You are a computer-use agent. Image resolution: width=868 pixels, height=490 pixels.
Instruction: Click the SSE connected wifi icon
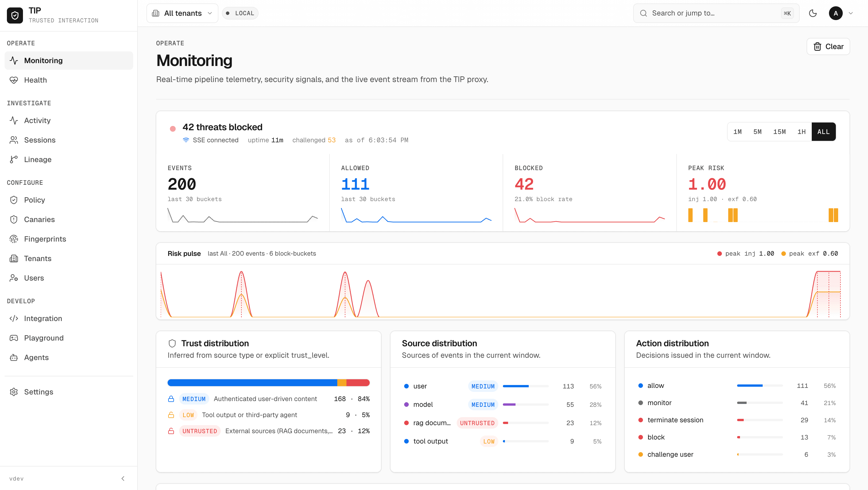(186, 140)
